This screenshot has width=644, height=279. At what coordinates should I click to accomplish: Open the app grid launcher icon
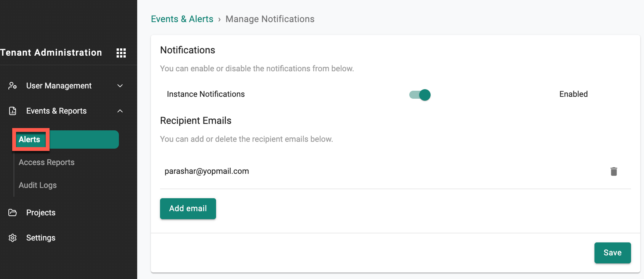click(121, 53)
